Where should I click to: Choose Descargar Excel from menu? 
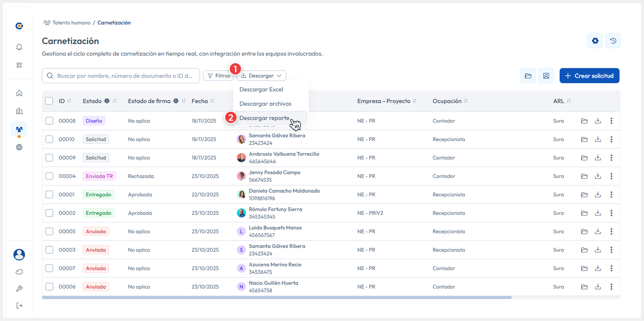[x=261, y=90]
